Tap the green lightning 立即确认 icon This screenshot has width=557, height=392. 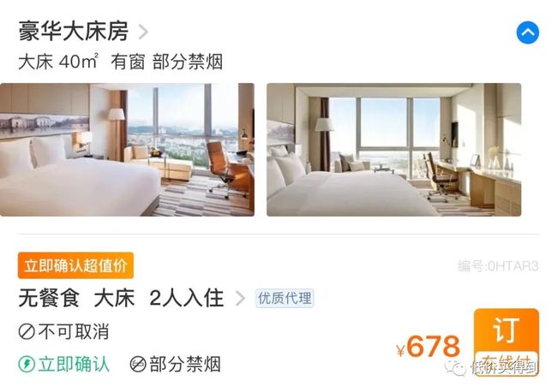point(27,365)
